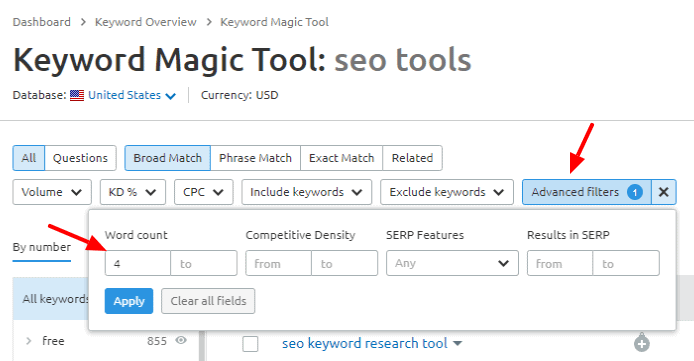Clear advanced filters with the X button

click(x=663, y=192)
